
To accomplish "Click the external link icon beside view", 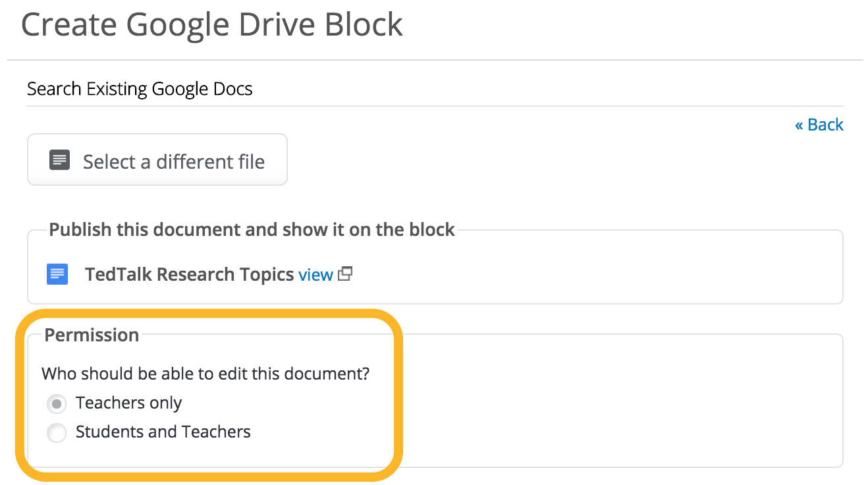I will click(x=345, y=273).
